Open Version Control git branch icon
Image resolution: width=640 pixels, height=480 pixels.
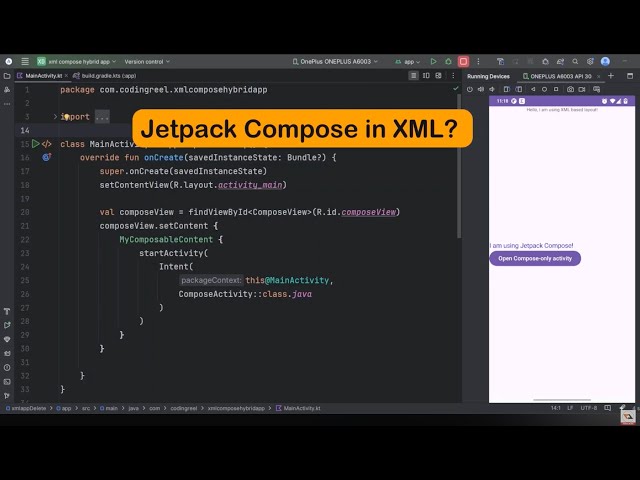point(7,396)
